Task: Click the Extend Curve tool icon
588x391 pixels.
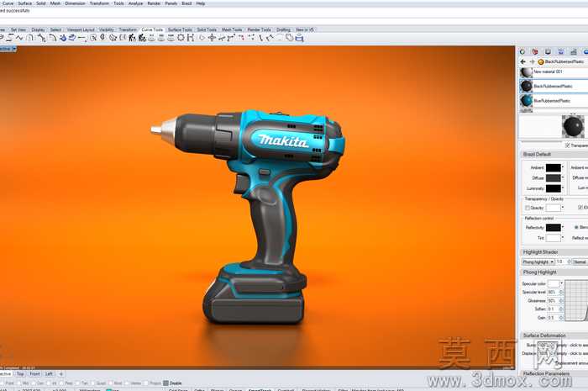Action: point(82,38)
